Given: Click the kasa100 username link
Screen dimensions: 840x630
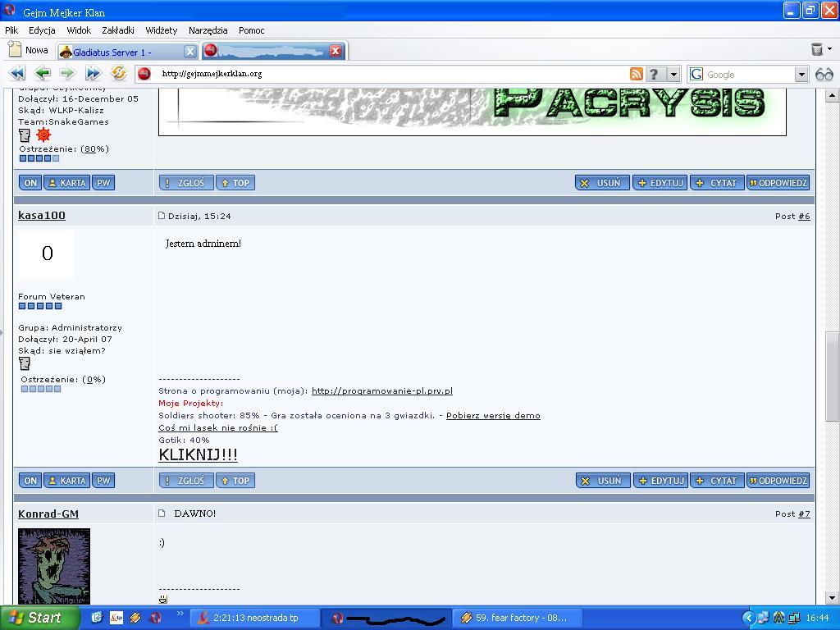Looking at the screenshot, I should [x=42, y=216].
